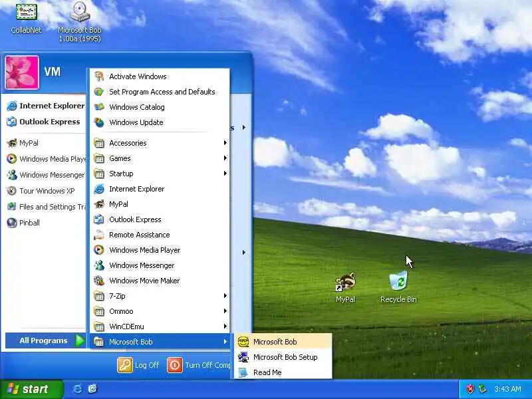Image resolution: width=532 pixels, height=399 pixels.
Task: Expand the Ommoo folder arrow
Action: [225, 311]
